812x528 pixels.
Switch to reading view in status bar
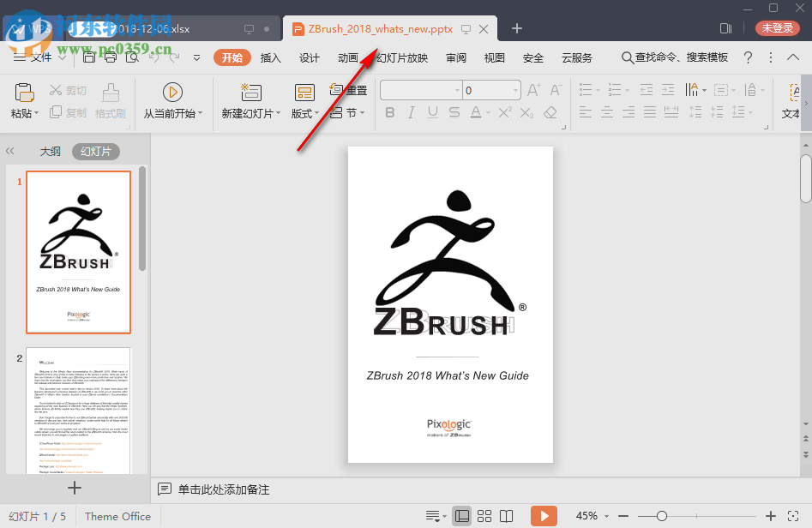point(507,516)
